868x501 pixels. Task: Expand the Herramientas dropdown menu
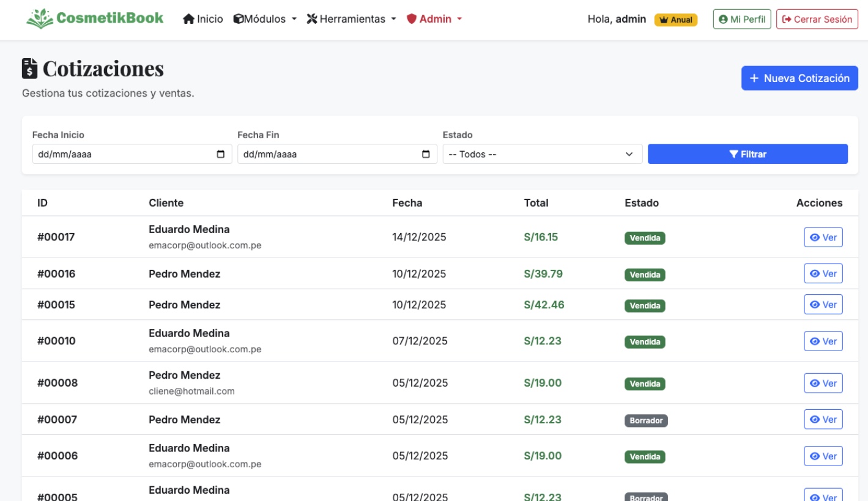pyautogui.click(x=352, y=19)
